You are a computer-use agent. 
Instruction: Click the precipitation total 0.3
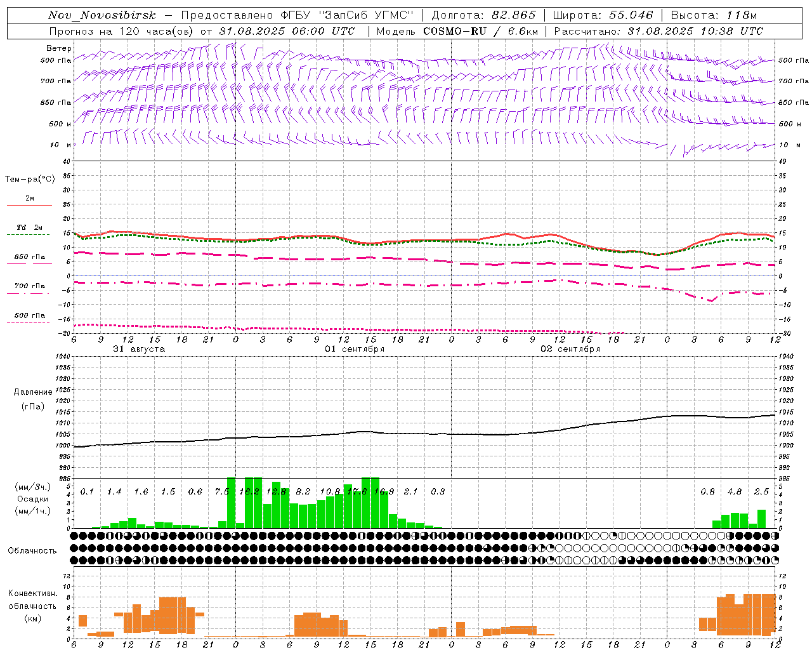pos(438,492)
